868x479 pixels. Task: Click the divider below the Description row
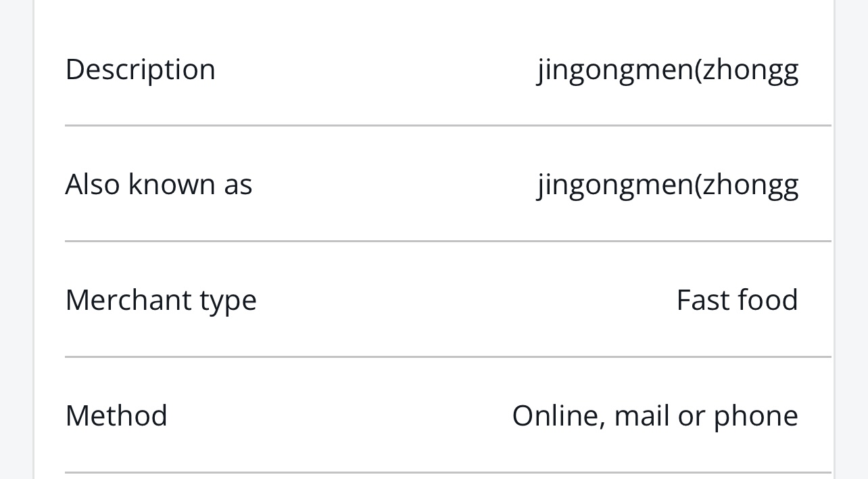point(448,125)
